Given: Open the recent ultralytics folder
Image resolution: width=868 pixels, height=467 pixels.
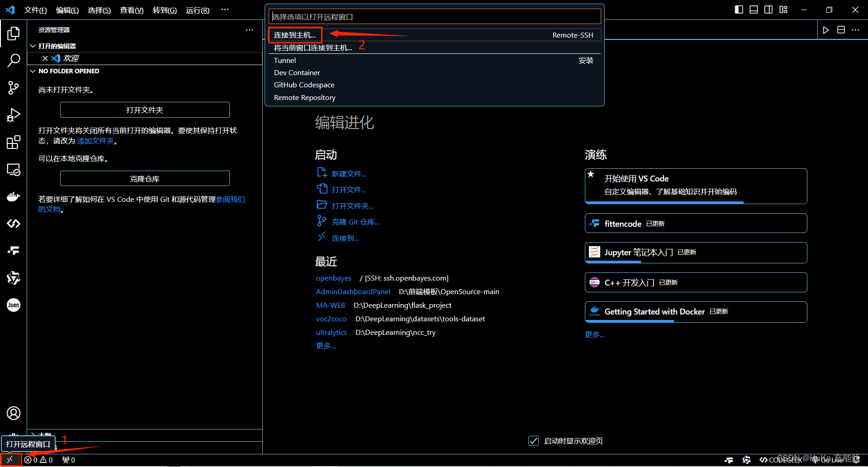Looking at the screenshot, I should pos(332,332).
